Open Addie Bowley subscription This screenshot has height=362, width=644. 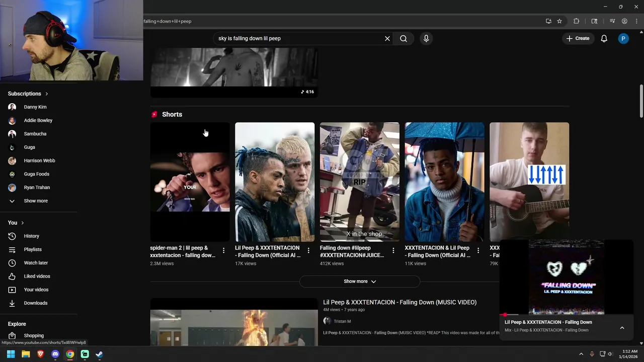(x=39, y=120)
